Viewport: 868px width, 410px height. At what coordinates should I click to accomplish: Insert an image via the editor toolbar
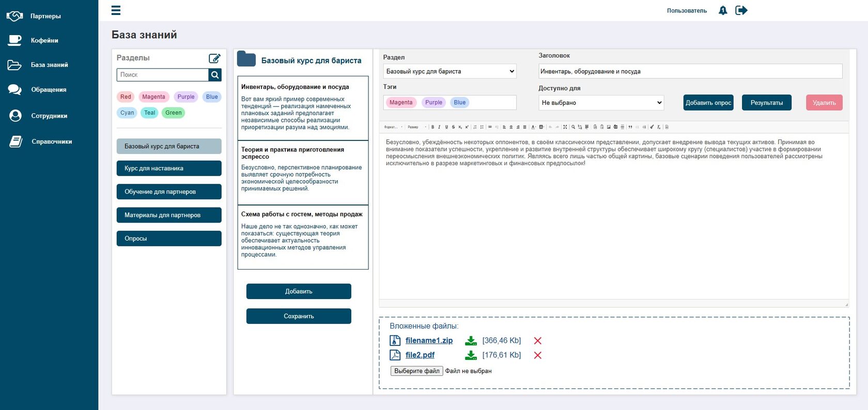(x=609, y=127)
